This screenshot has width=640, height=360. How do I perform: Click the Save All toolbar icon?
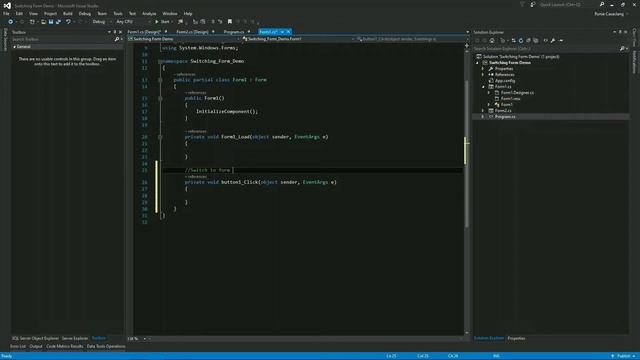[58, 22]
